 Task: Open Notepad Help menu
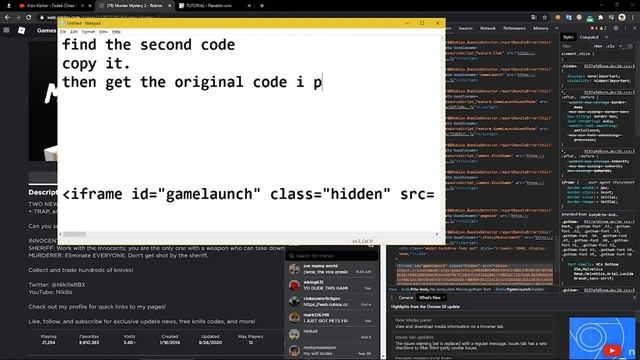click(x=116, y=31)
